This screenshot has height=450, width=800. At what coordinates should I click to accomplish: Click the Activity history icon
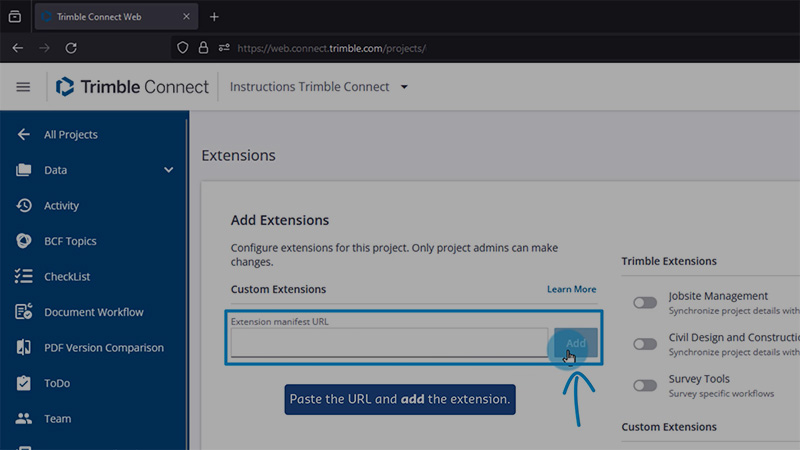click(x=23, y=205)
